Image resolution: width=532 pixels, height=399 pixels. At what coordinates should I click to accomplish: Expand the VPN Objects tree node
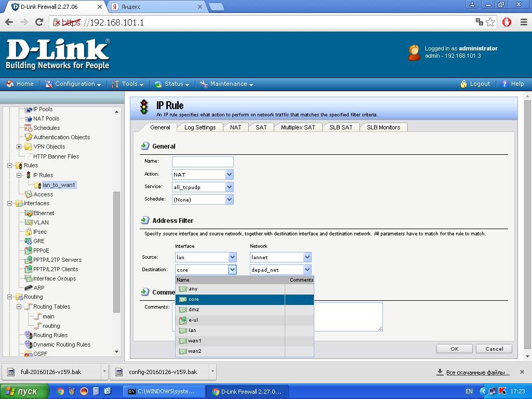(19, 147)
